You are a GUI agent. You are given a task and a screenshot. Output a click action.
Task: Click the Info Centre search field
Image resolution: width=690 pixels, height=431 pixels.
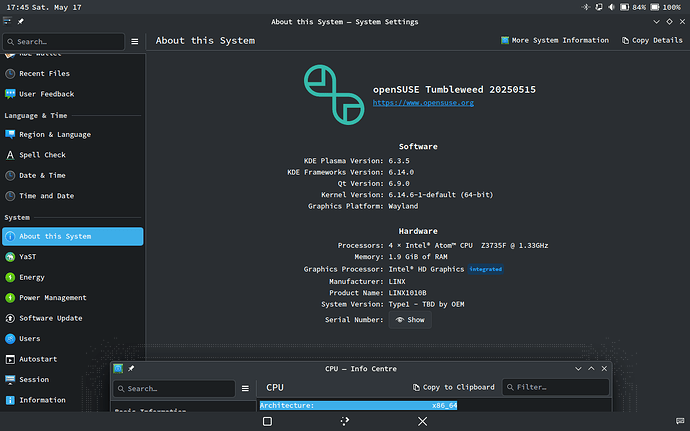(174, 389)
